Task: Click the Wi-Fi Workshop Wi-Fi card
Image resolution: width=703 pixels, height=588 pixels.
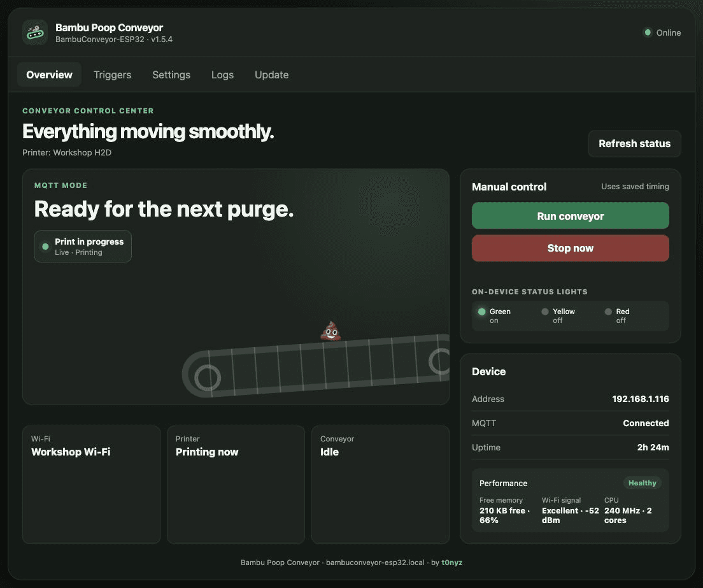Action: click(92, 485)
